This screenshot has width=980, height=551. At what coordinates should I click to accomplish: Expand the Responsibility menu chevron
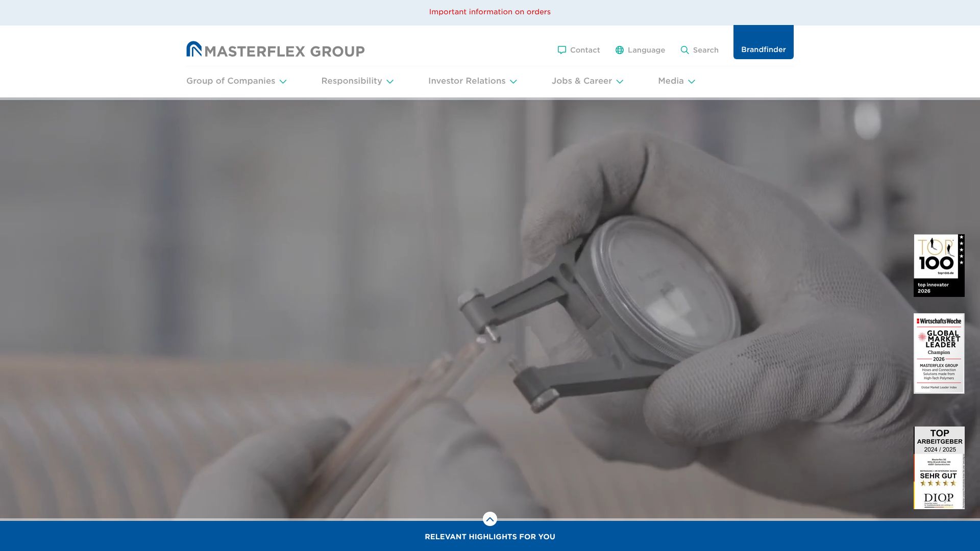[x=390, y=82]
